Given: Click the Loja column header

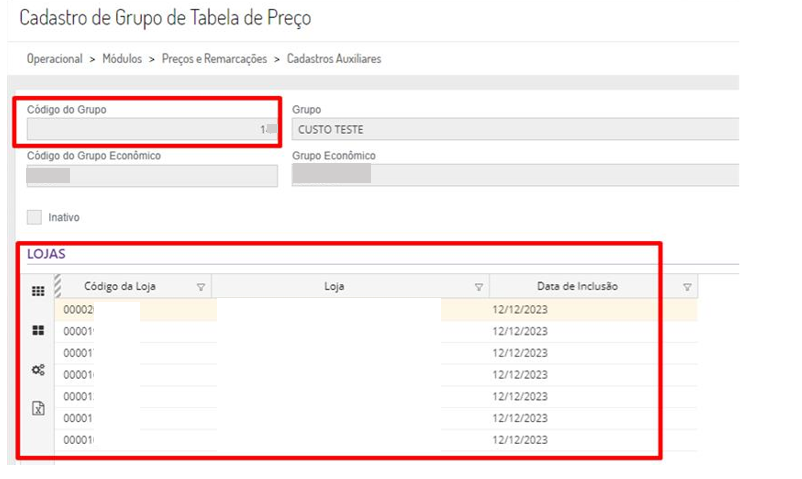Looking at the screenshot, I should [334, 287].
